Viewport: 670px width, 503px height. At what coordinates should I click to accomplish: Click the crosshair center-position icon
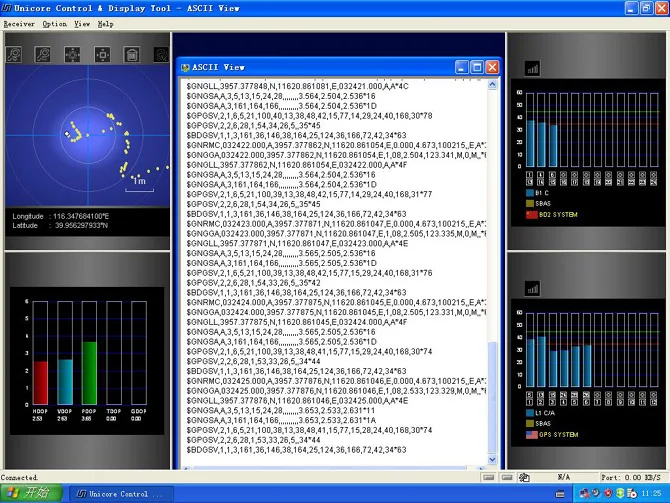72,54
